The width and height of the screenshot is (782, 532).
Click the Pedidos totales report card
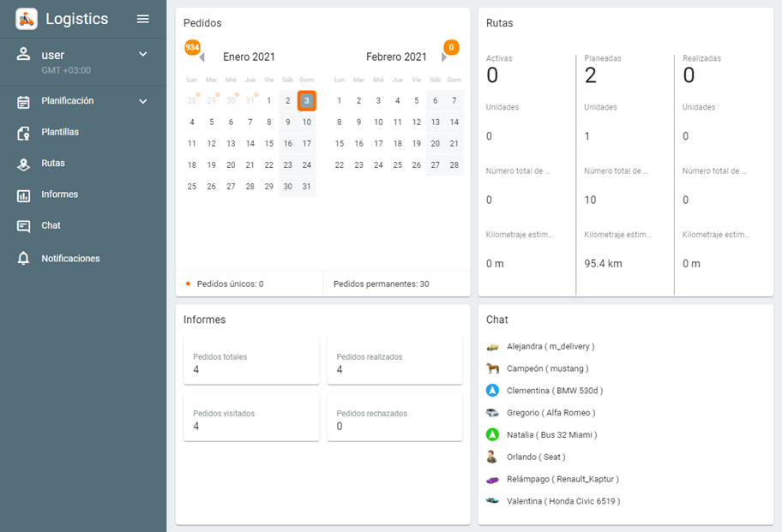coord(251,362)
